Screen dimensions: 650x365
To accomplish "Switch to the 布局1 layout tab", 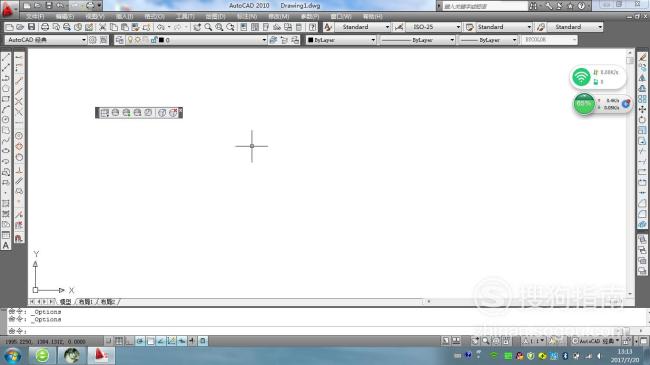I will pyautogui.click(x=86, y=302).
